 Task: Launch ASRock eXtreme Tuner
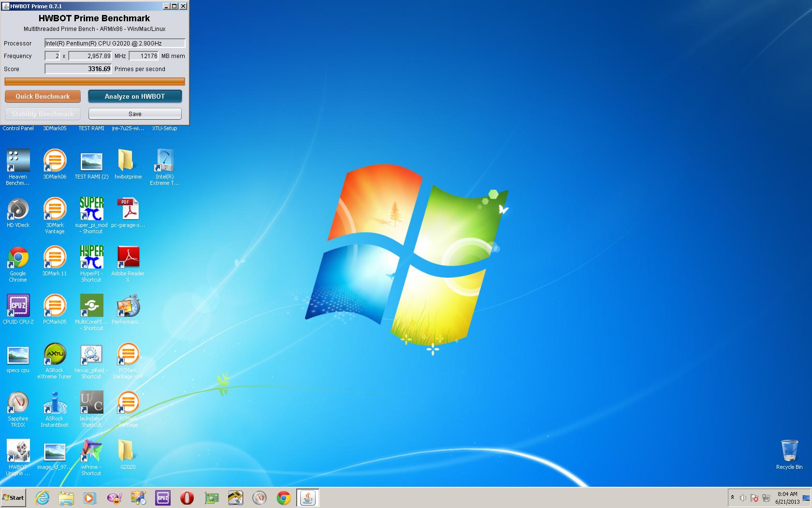[55, 360]
